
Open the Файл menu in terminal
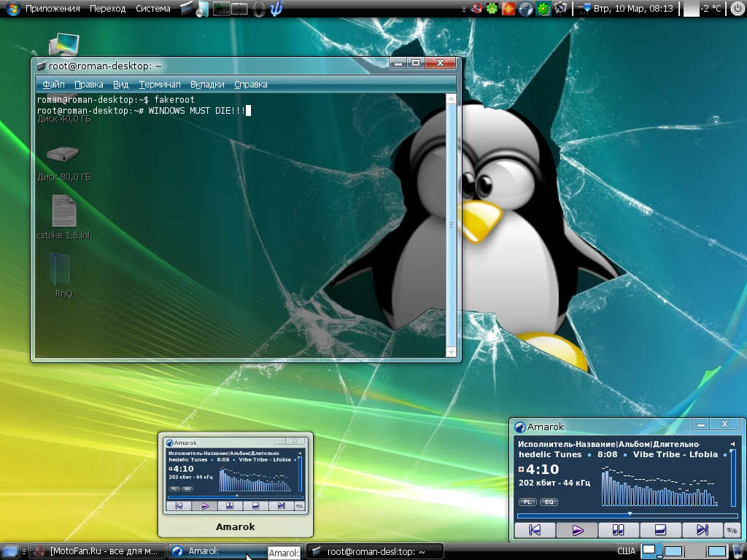(53, 85)
